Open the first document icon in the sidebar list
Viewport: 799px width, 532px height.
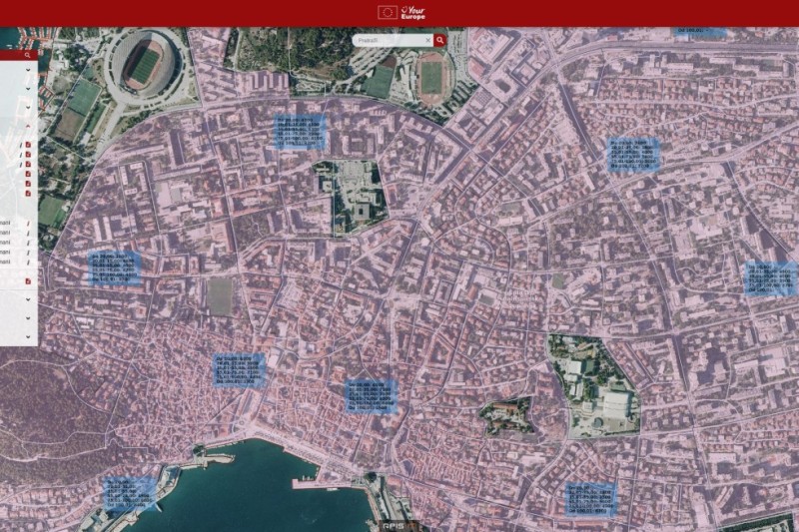pyautogui.click(x=28, y=145)
